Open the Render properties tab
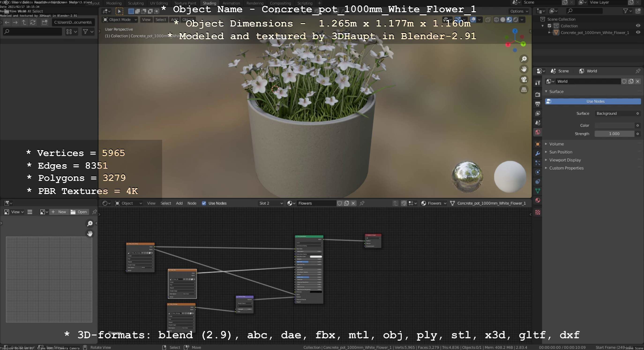This screenshot has height=350, width=644. coord(538,94)
